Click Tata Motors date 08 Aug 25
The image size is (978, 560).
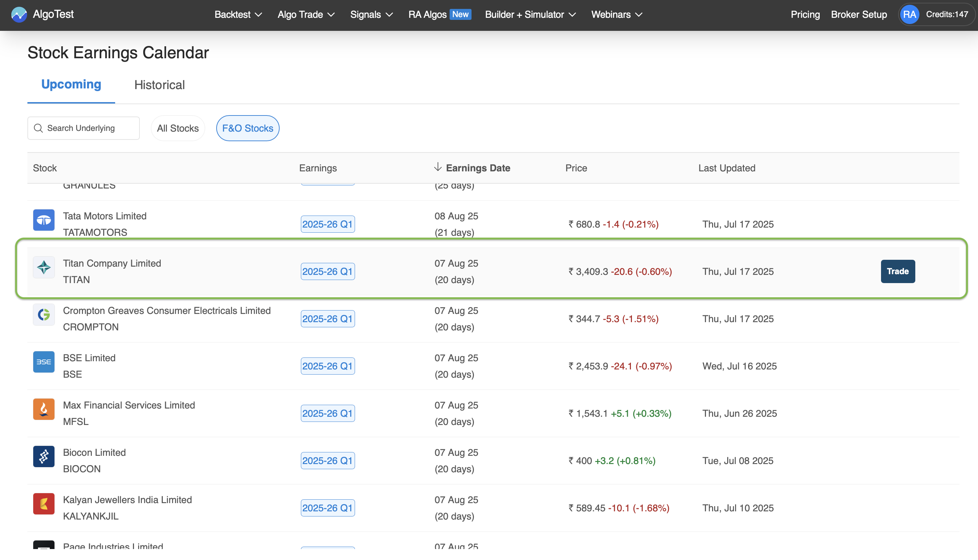click(456, 216)
